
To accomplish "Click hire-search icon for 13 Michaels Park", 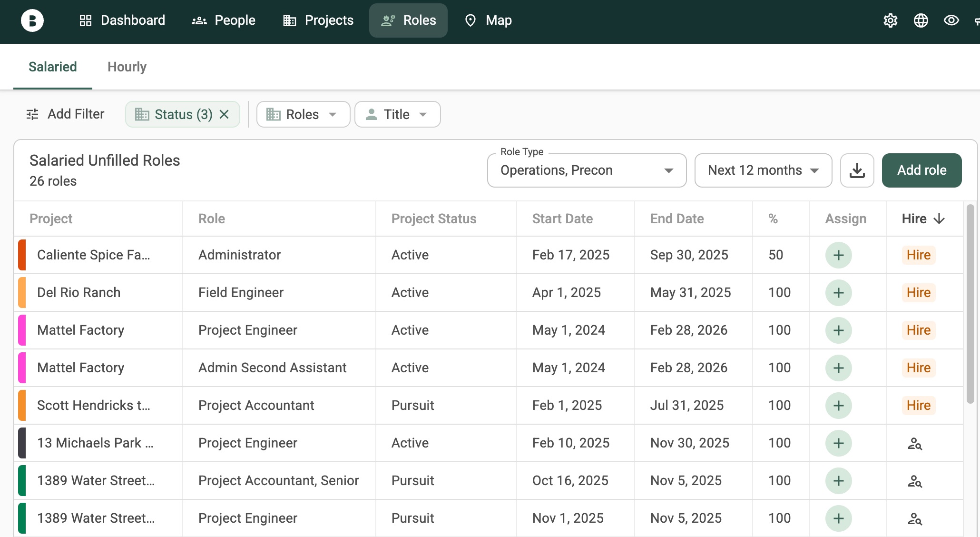I will pos(914,444).
